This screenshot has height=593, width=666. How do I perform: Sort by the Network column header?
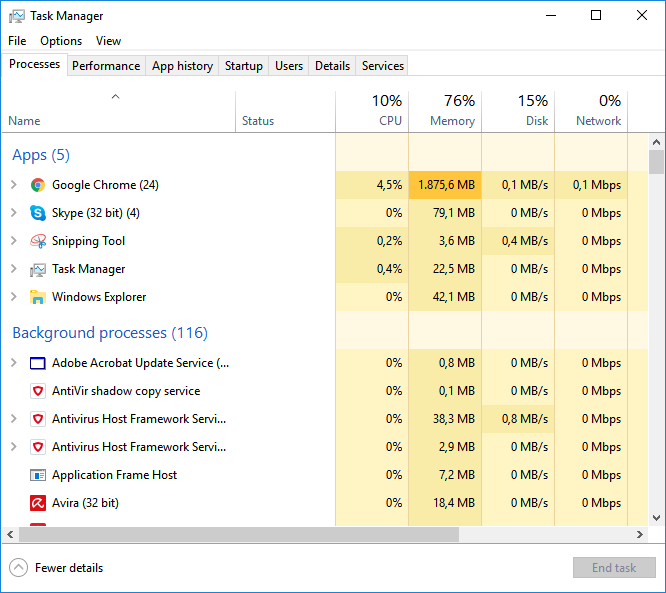[591, 111]
